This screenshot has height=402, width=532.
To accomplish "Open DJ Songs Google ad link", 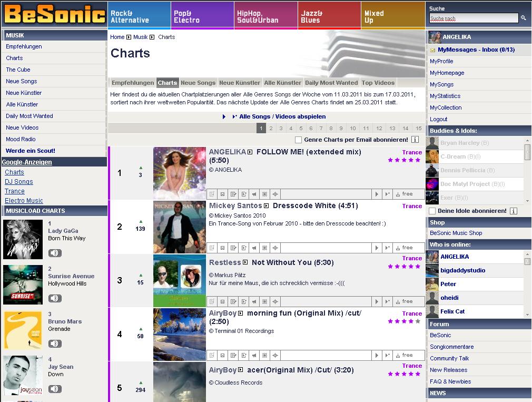I will [x=18, y=182].
